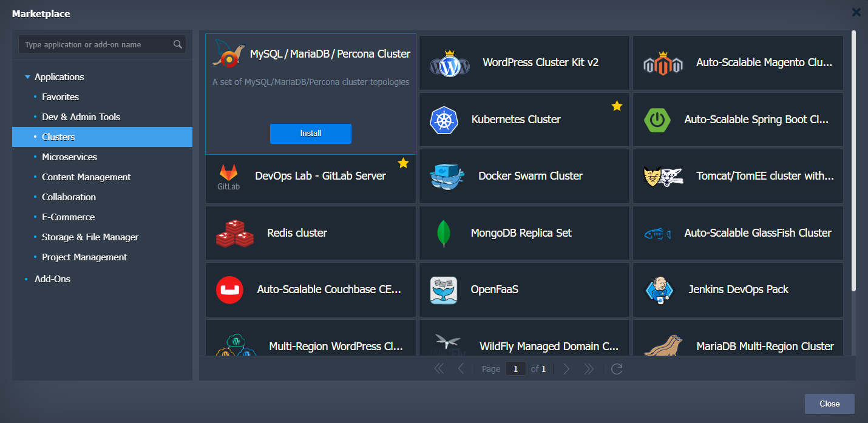Click the refresh icon in pagination bar
868x423 pixels.
[617, 369]
